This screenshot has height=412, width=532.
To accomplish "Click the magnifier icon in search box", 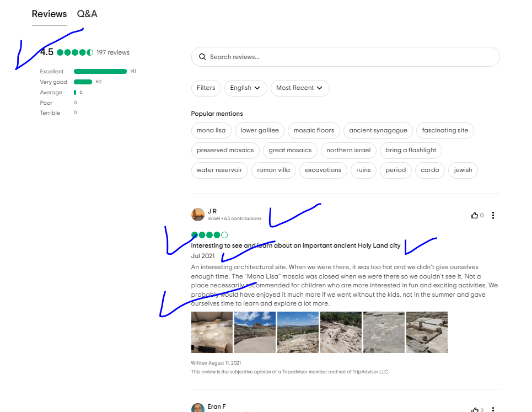I will pyautogui.click(x=202, y=57).
